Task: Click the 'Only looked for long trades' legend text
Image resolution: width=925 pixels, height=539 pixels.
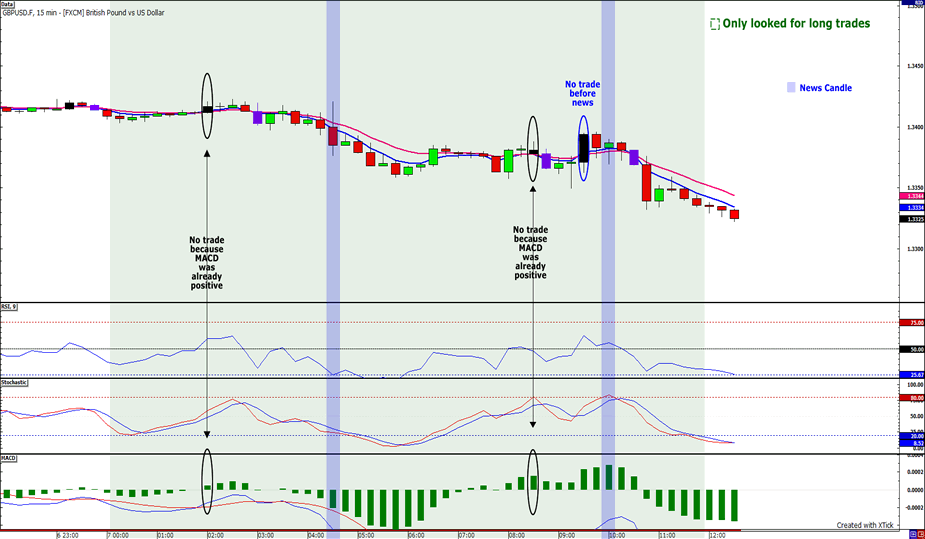Action: pyautogui.click(x=796, y=24)
